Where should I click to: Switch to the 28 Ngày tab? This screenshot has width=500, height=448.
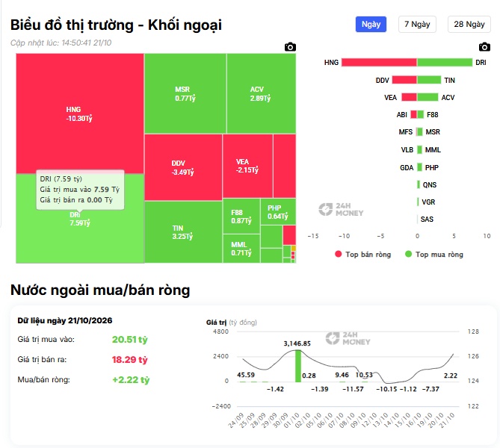pyautogui.click(x=469, y=24)
